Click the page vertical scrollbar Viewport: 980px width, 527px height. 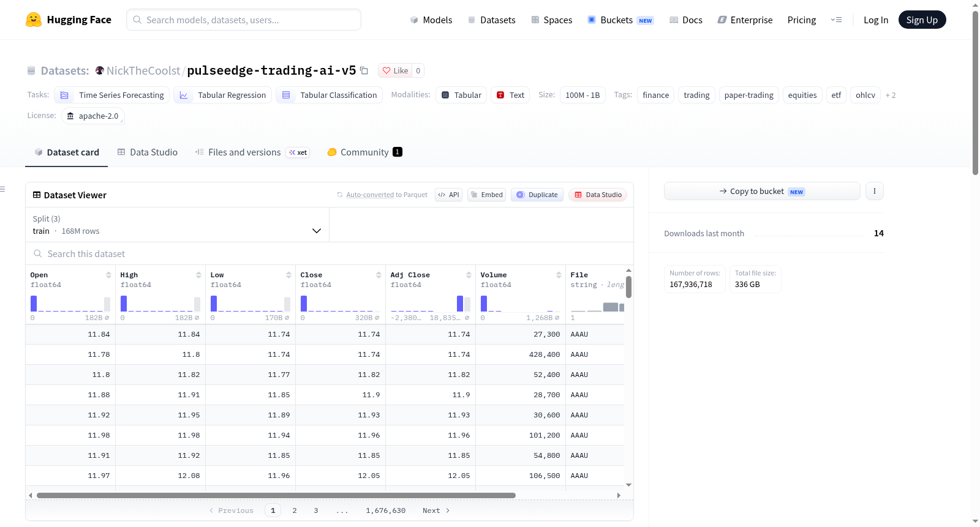tap(975, 92)
